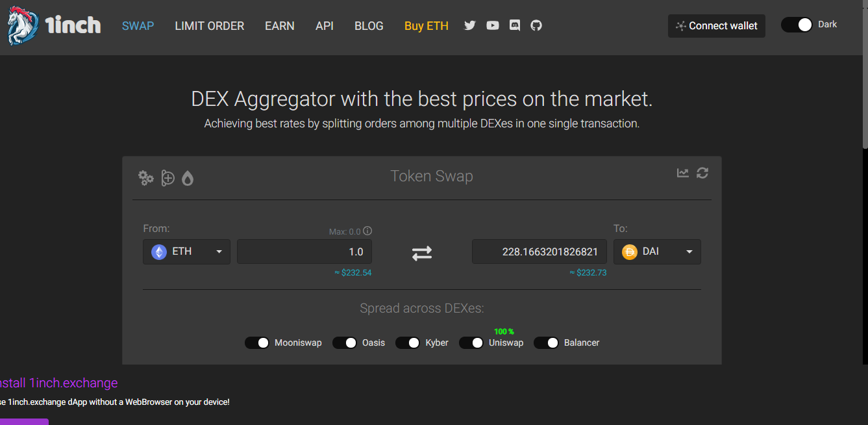Image resolution: width=868 pixels, height=425 pixels.
Task: Click the Token Swap heading
Action: click(432, 176)
